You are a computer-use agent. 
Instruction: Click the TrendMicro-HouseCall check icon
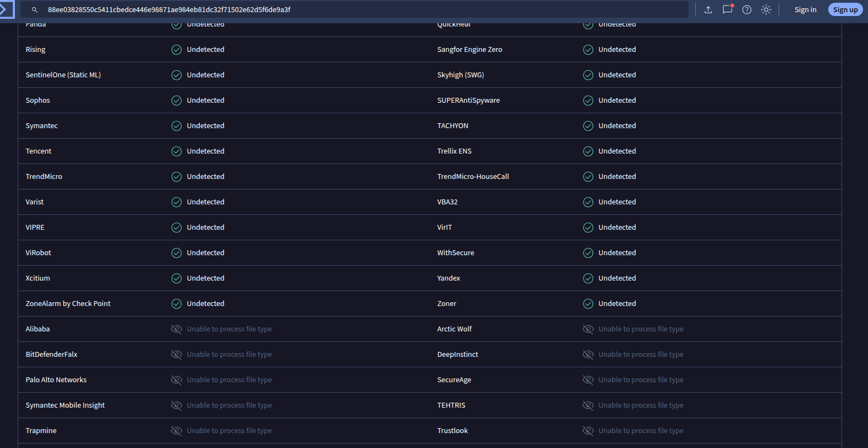[x=588, y=177]
